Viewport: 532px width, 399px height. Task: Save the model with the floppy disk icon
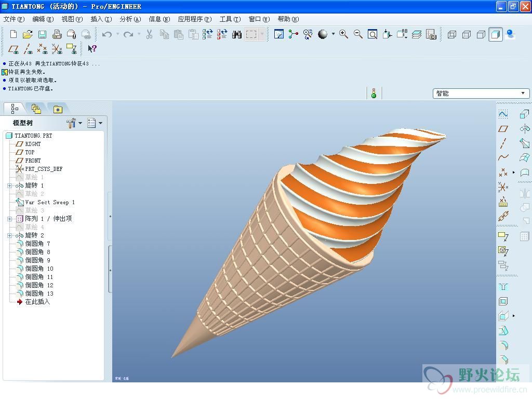click(43, 34)
